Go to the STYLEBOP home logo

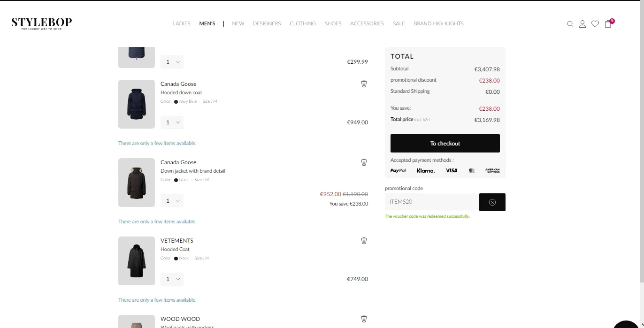click(42, 23)
